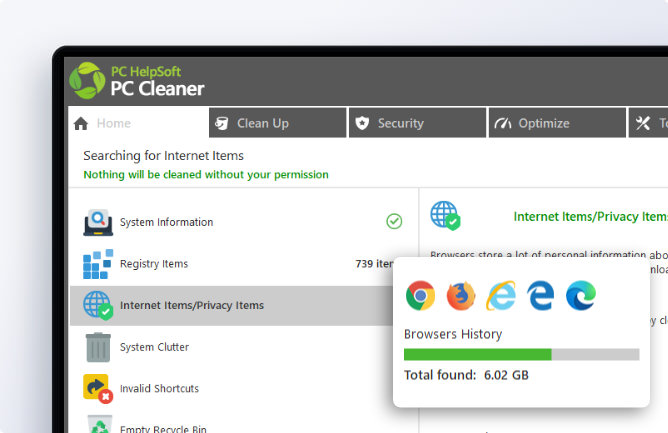Select Internet Items/Privacy Items in the list
The height and width of the screenshot is (433, 668).
pyautogui.click(x=192, y=305)
